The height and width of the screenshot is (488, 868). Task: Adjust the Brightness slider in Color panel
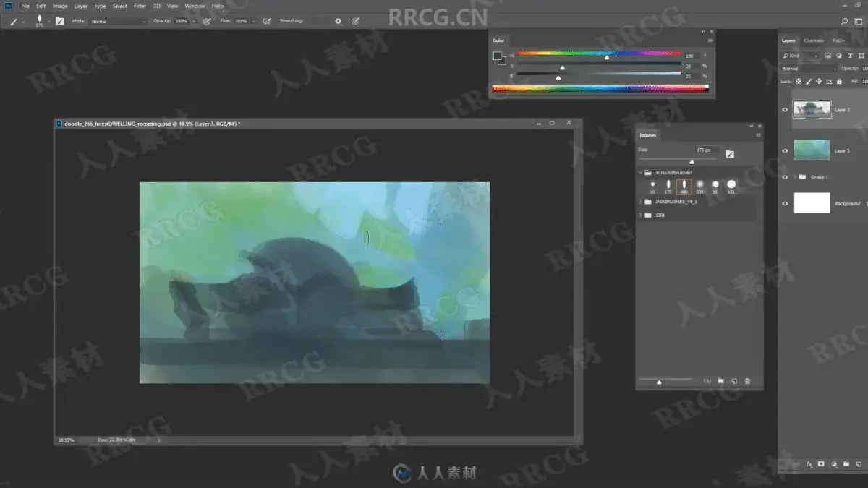(x=599, y=75)
